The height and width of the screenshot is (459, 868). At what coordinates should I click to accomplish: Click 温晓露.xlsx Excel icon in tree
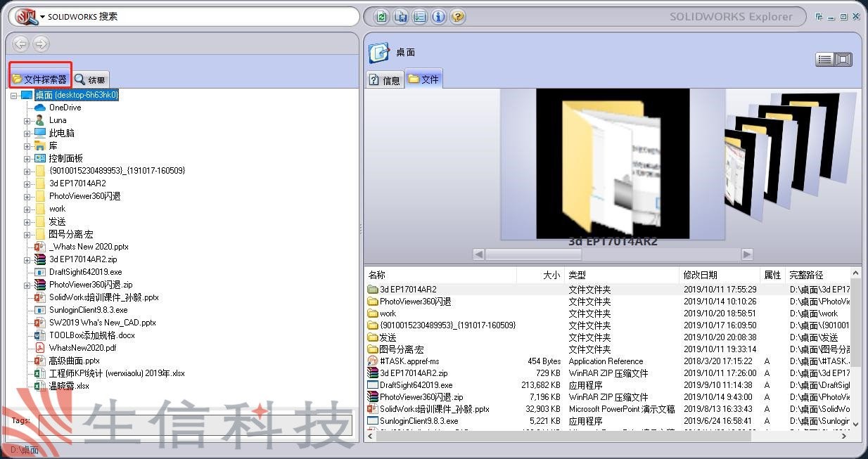(x=40, y=386)
